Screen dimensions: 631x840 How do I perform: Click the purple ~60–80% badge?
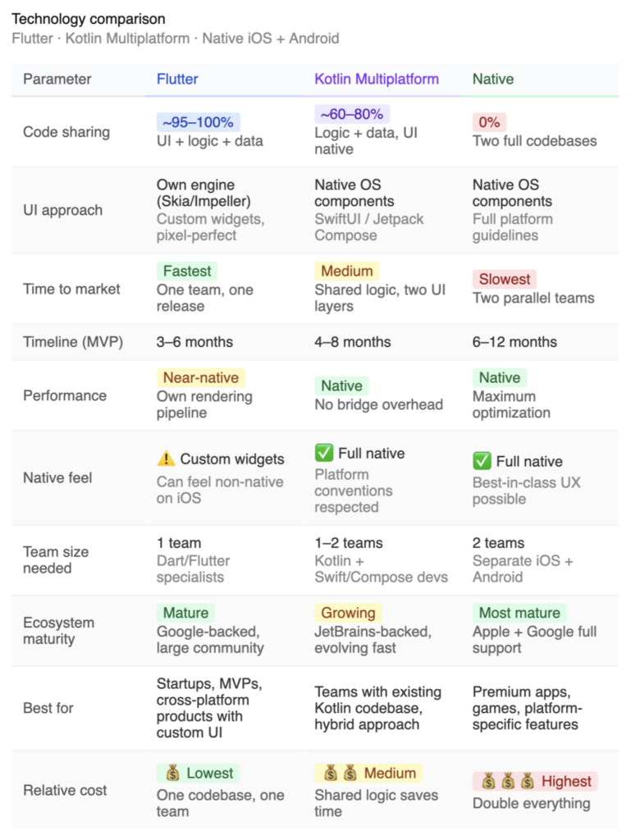pos(353,114)
